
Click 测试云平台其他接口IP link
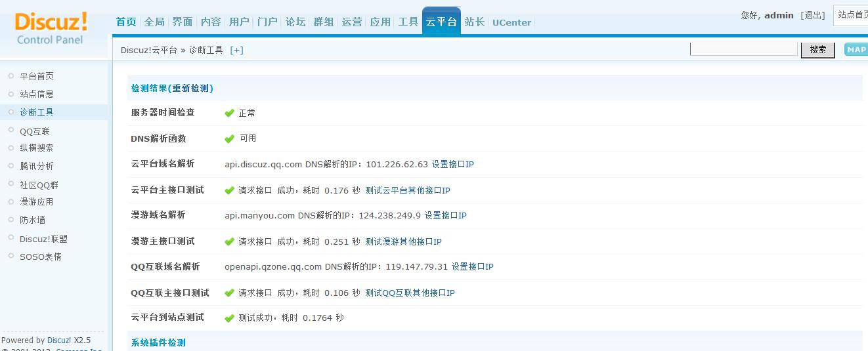pyautogui.click(x=408, y=190)
